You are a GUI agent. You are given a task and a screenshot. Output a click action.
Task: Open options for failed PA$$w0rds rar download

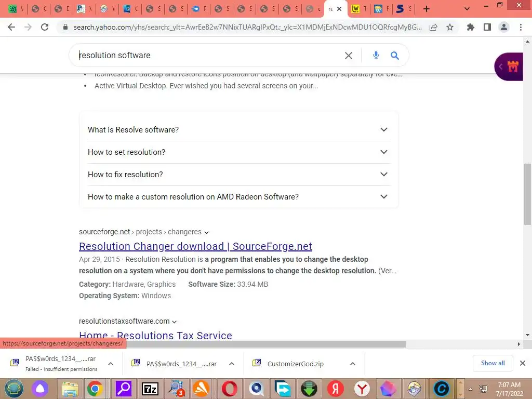click(111, 364)
